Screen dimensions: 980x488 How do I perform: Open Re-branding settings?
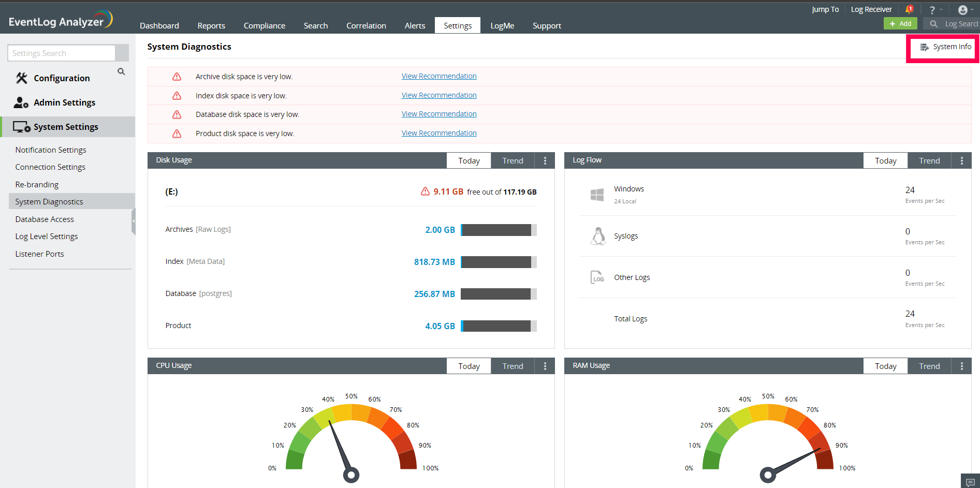[x=37, y=185]
